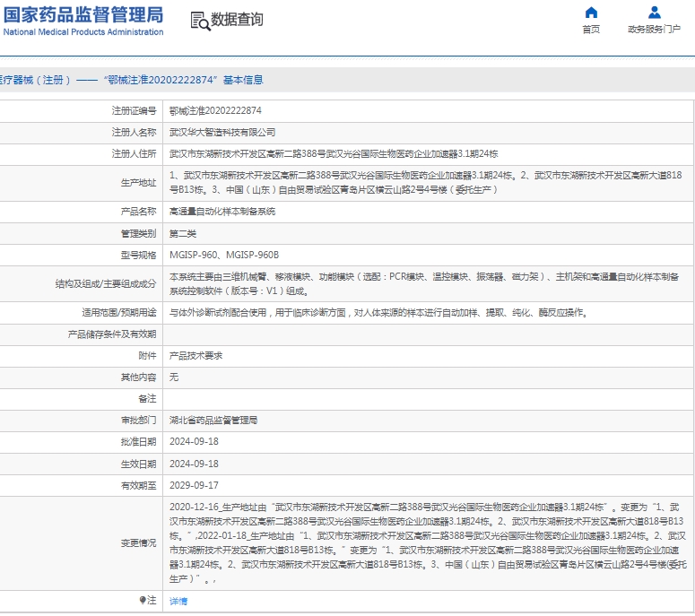Click the 适用范围/预期用途 label
695x616 pixels.
click(118, 313)
